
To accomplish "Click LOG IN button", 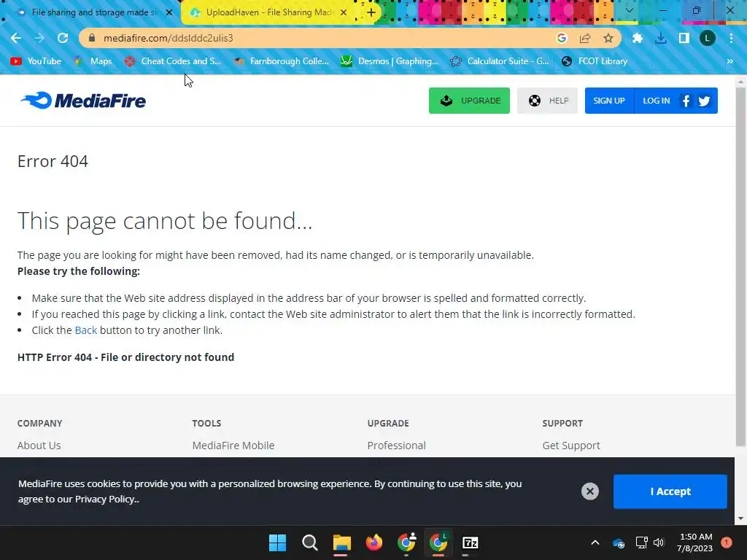I will tap(656, 101).
